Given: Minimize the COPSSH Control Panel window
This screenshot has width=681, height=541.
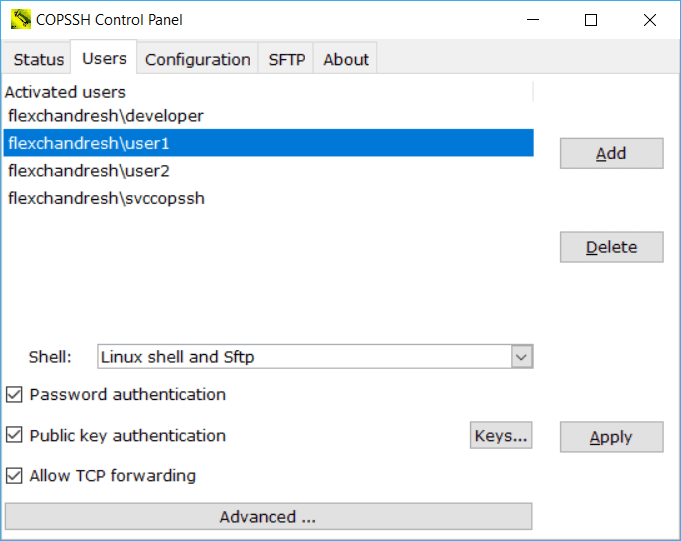Looking at the screenshot, I should 533,20.
